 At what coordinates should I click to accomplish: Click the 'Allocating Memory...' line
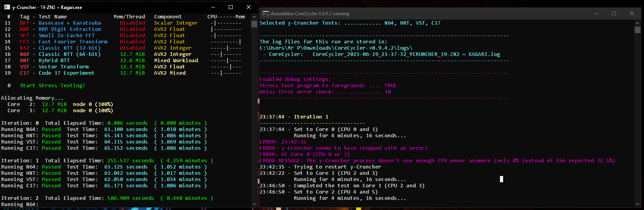[x=32, y=98]
